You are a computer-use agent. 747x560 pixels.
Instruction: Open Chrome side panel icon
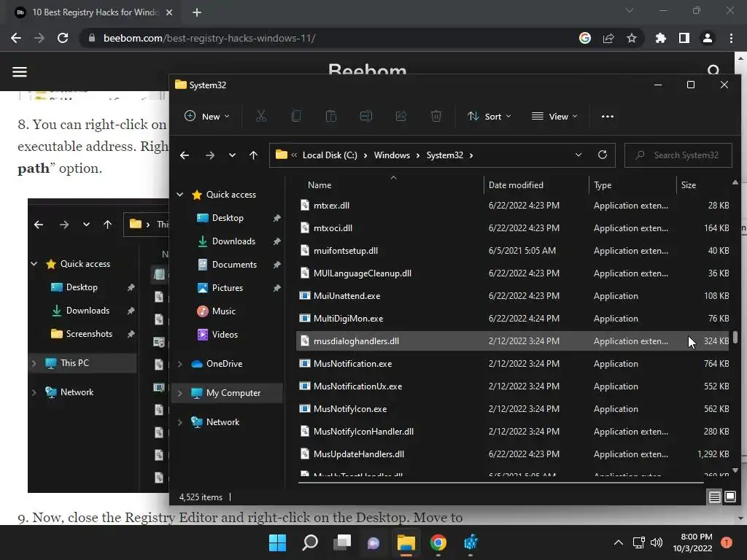684,38
